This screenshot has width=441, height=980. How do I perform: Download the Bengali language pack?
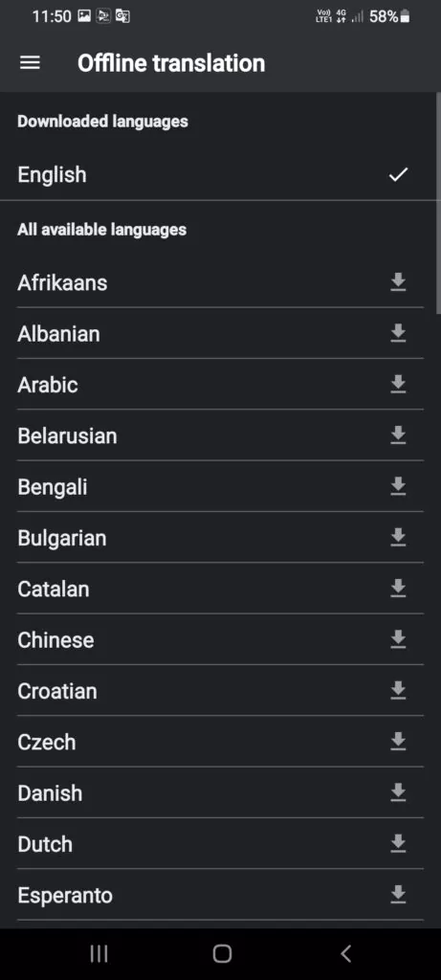pyautogui.click(x=398, y=487)
